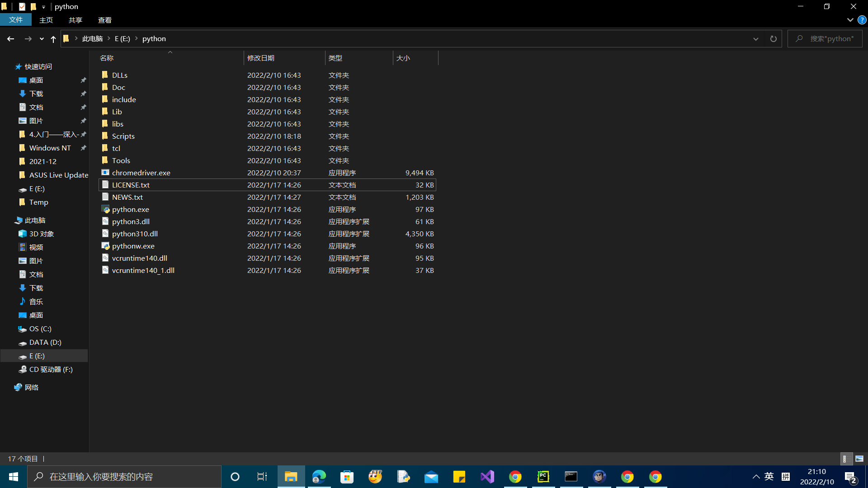Select the chromedriver.exe file
This screenshot has height=488, width=868.
pyautogui.click(x=141, y=173)
